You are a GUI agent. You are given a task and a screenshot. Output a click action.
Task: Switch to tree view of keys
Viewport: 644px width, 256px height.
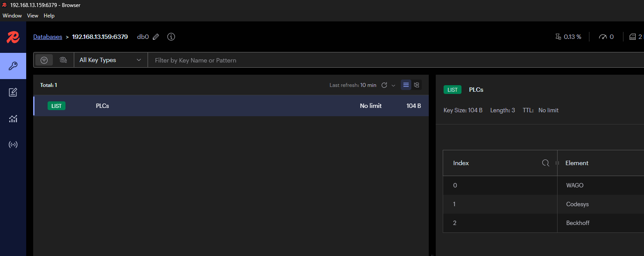click(x=417, y=85)
